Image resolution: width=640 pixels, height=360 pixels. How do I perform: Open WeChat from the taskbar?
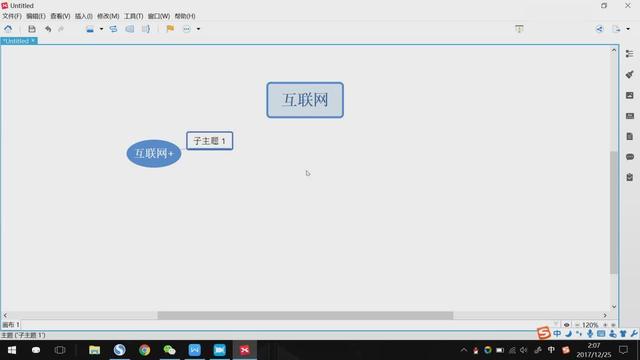pyautogui.click(x=169, y=350)
